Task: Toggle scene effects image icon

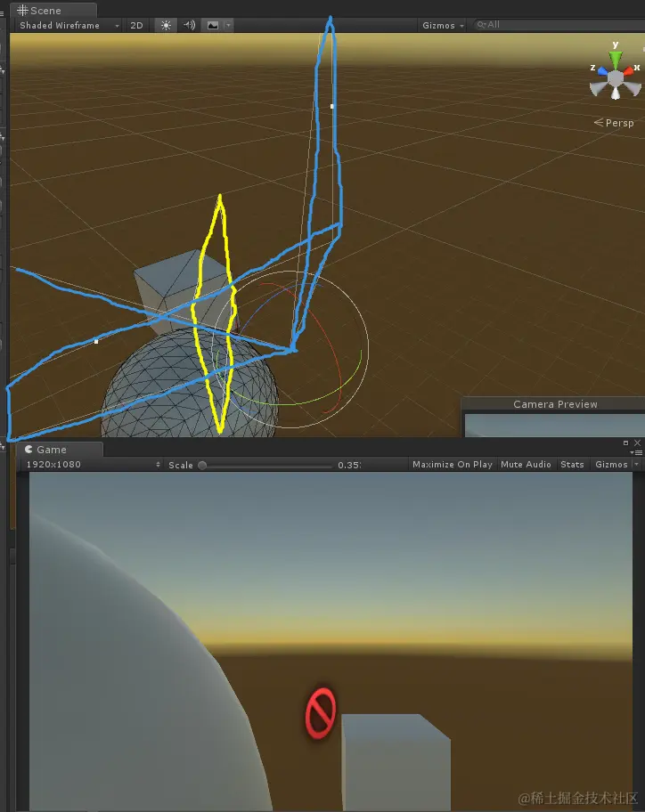Action: click(212, 25)
